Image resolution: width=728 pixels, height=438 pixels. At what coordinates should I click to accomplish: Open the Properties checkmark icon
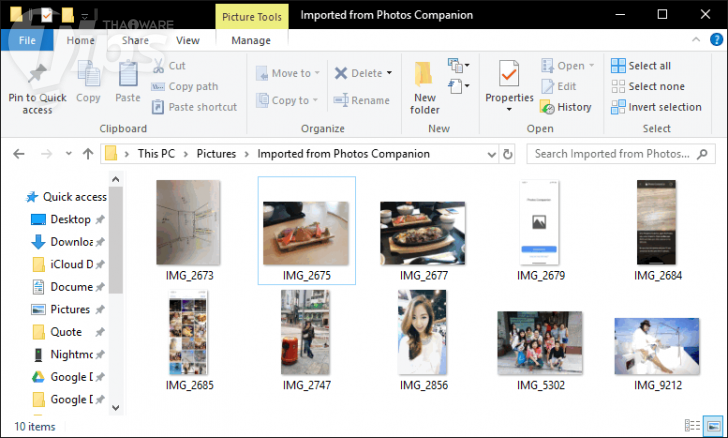[509, 73]
